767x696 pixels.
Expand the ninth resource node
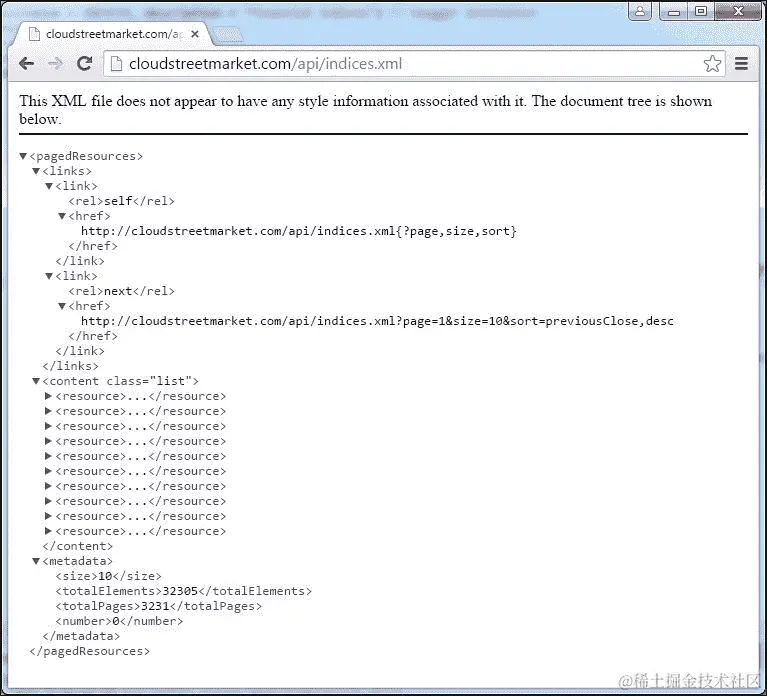coord(48,516)
